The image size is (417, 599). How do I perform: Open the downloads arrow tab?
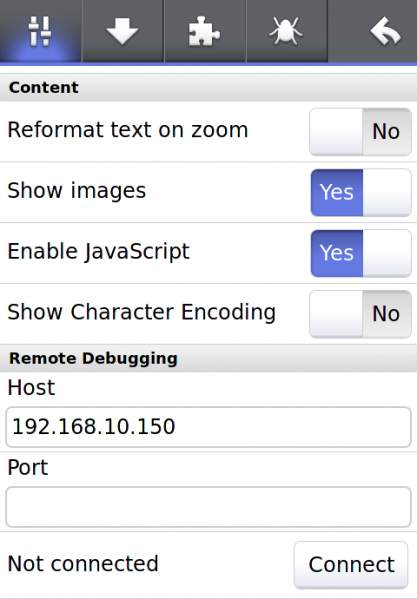point(123,31)
